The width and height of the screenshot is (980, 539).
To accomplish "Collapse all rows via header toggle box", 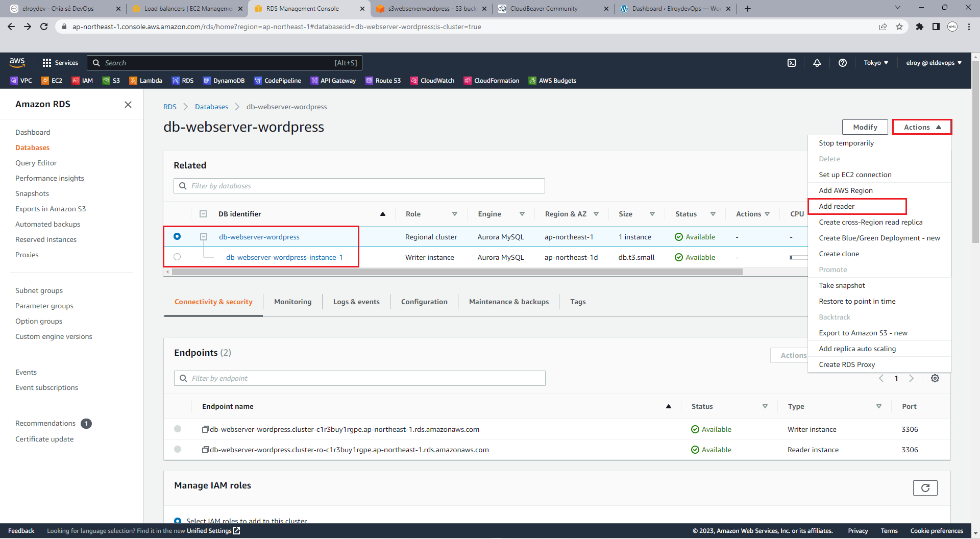I will [203, 214].
